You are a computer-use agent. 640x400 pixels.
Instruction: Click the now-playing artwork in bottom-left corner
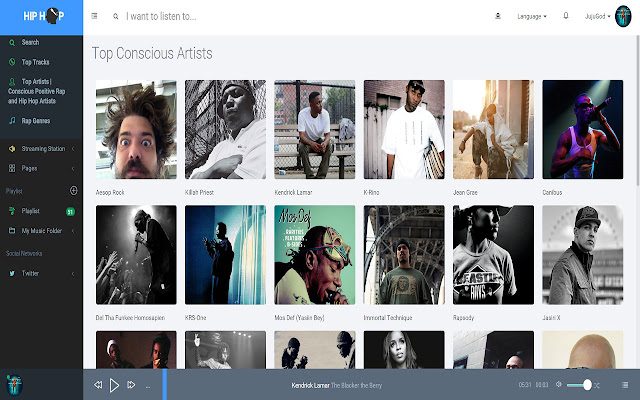point(14,385)
